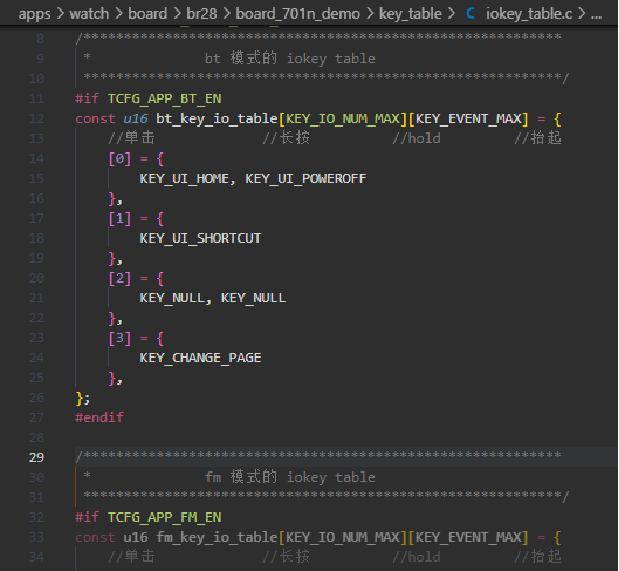The image size is (619, 571).
Task: Click KEY_UI_SHORTCUT constant
Action: (200, 238)
